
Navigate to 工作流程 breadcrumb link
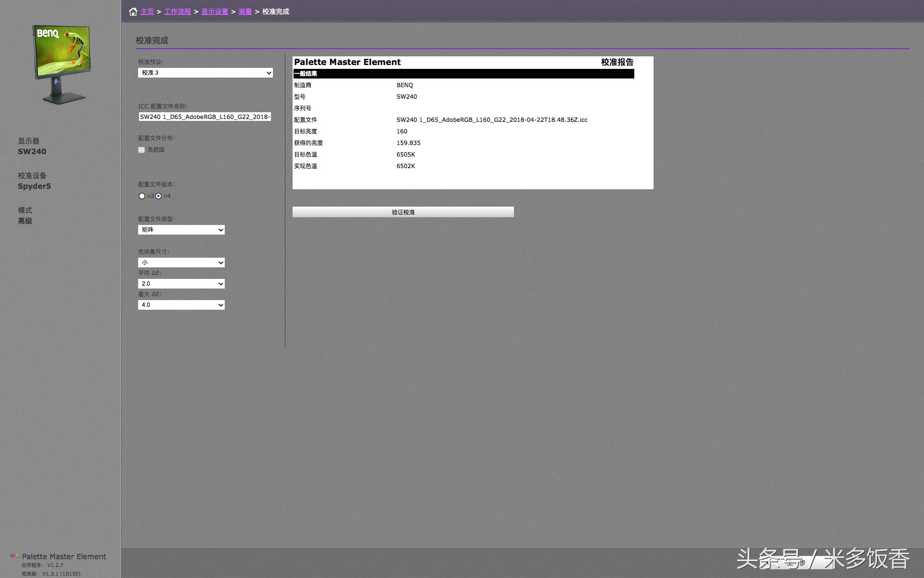point(178,12)
